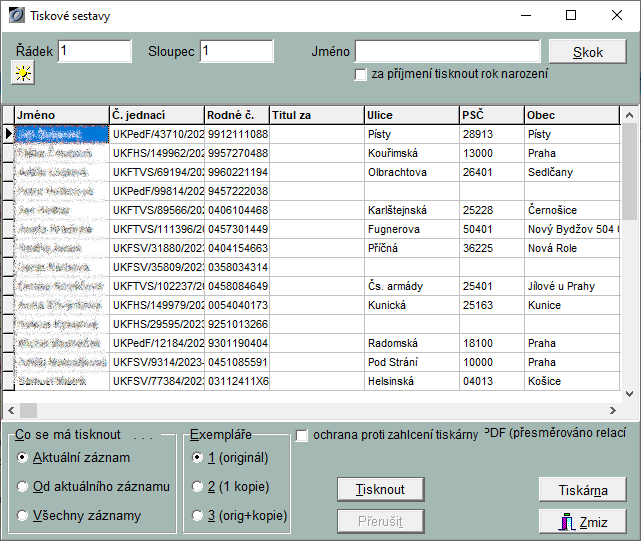Click the vertical scrollbar down arrow
This screenshot has width=641, height=541.
[629, 393]
